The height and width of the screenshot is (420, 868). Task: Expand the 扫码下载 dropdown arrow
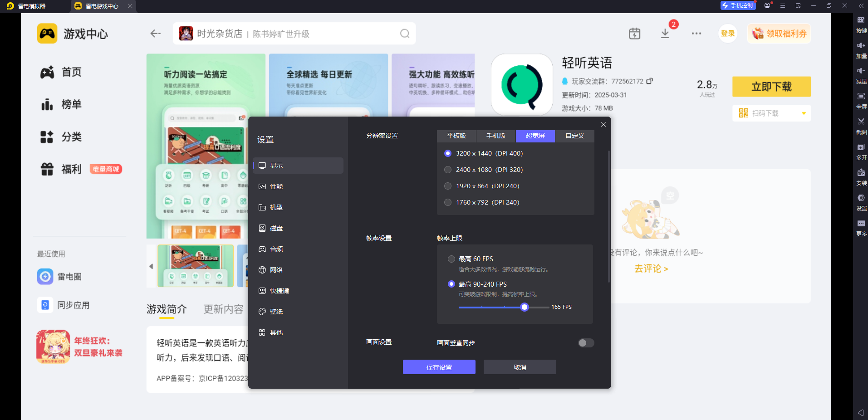[804, 113]
